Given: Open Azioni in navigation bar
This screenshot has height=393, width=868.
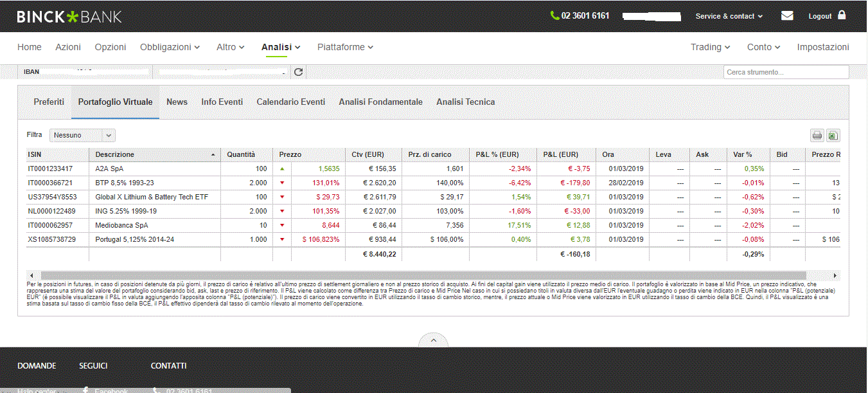Looking at the screenshot, I should coord(68,47).
